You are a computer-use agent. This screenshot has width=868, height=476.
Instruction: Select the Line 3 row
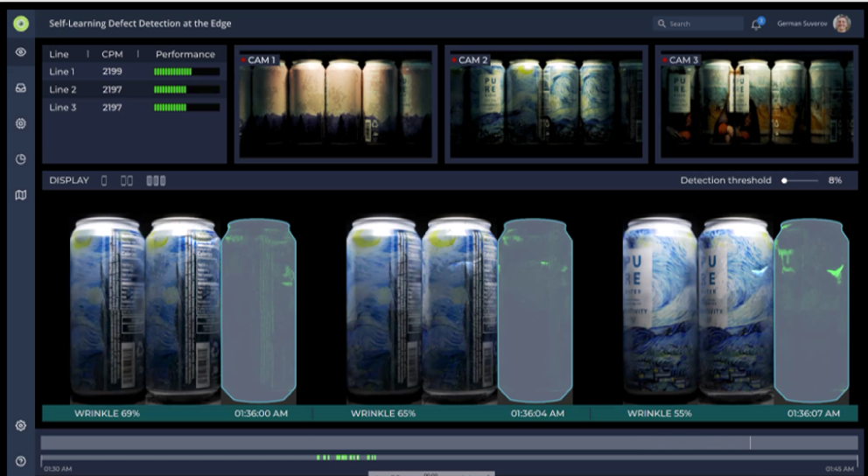coord(135,108)
